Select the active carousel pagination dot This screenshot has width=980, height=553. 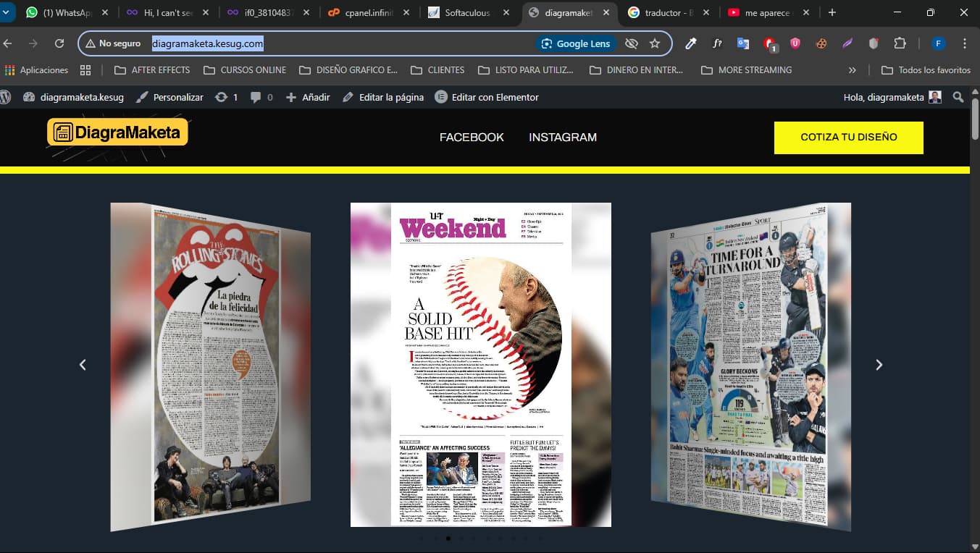pos(448,539)
